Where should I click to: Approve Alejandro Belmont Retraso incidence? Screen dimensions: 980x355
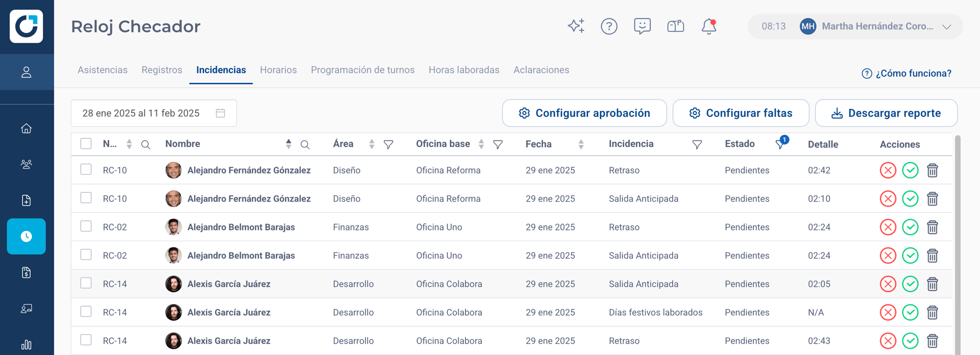point(910,227)
